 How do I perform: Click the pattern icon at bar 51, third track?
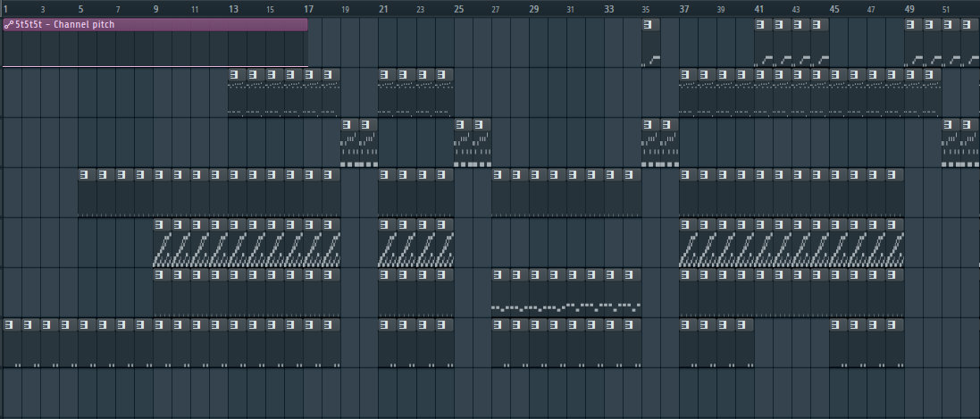tap(948, 125)
